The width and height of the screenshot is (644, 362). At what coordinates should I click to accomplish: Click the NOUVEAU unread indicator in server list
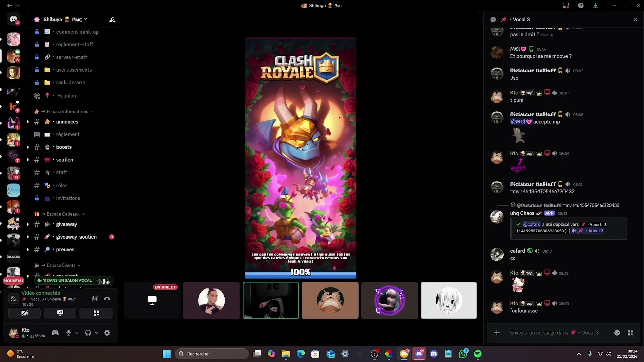(14, 281)
